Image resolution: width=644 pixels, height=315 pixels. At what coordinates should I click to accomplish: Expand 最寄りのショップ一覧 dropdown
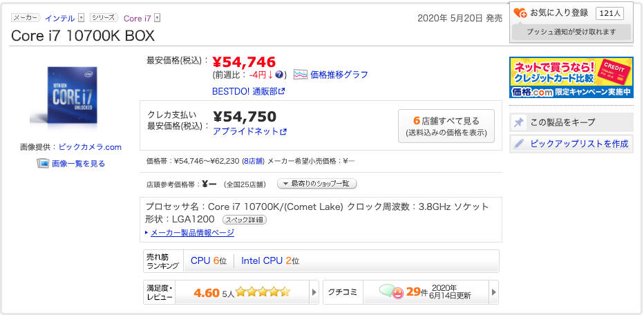pyautogui.click(x=317, y=184)
